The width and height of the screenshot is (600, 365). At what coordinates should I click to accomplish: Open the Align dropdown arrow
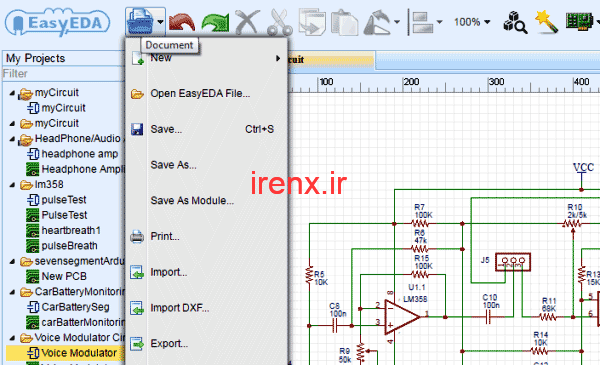(x=439, y=22)
